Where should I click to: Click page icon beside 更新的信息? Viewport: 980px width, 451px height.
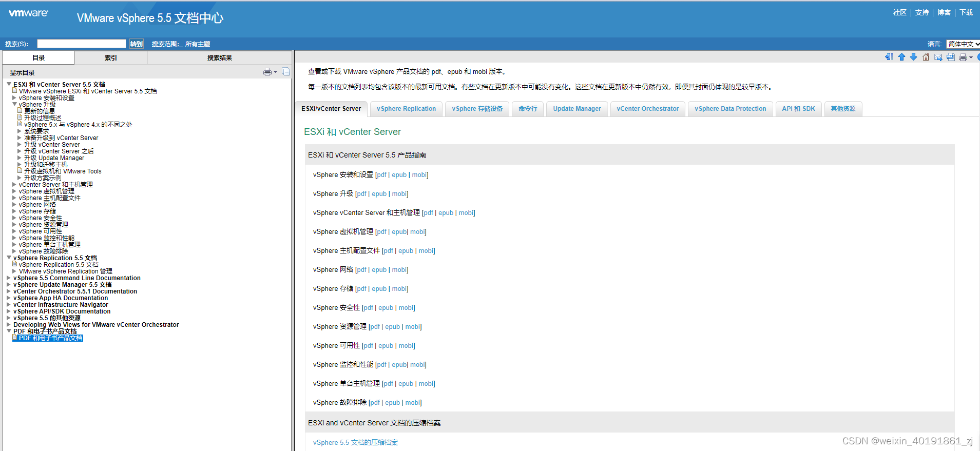(20, 111)
